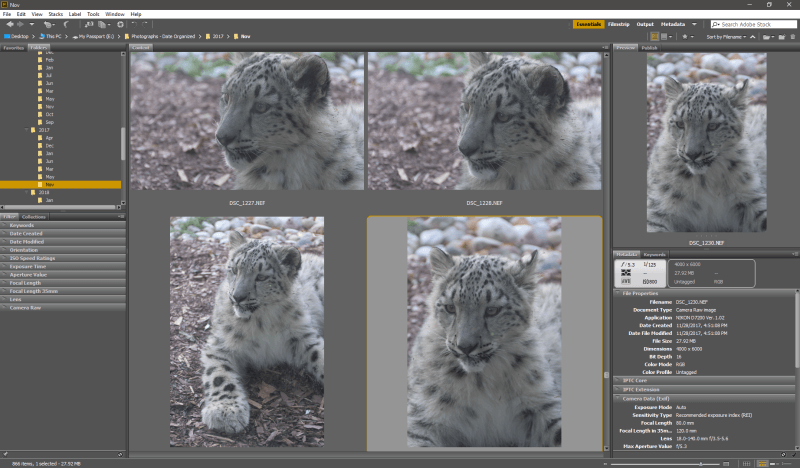Click the Get Photos from Camera icon
This screenshot has width=800, height=468.
point(89,24)
